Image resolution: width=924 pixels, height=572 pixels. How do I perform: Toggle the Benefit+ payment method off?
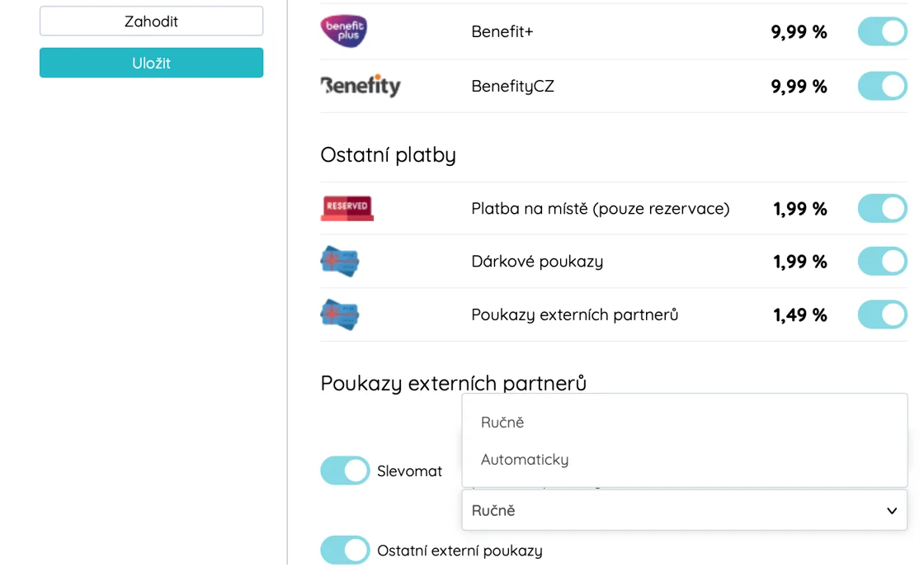[x=882, y=31]
